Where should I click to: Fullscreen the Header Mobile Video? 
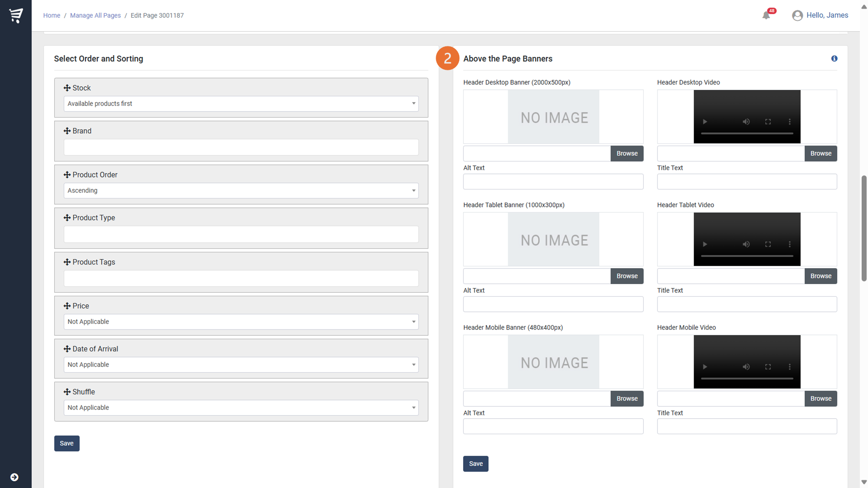tap(768, 367)
